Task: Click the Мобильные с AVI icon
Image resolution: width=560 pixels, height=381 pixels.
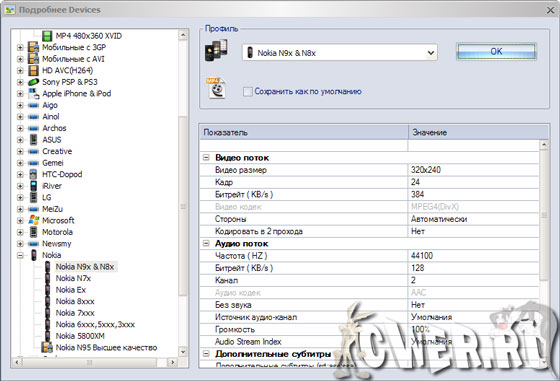Action: pyautogui.click(x=34, y=59)
